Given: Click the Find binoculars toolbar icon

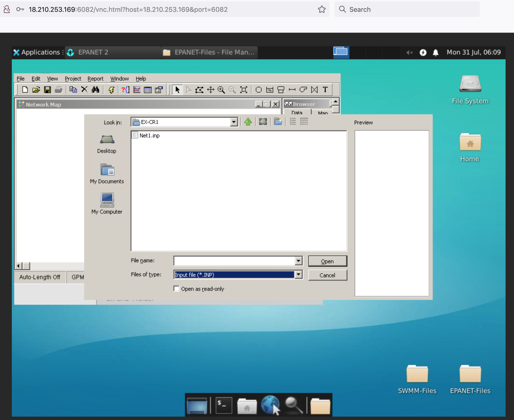Looking at the screenshot, I should pos(95,90).
